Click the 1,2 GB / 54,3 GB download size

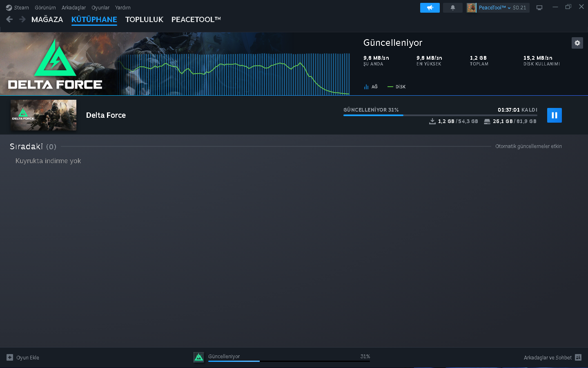pyautogui.click(x=458, y=121)
